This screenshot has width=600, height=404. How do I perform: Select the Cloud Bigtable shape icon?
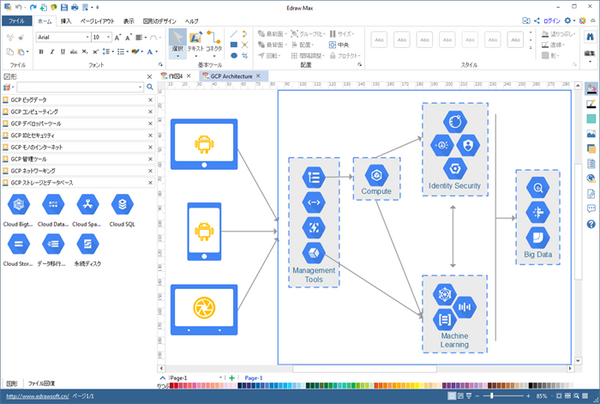click(19, 205)
